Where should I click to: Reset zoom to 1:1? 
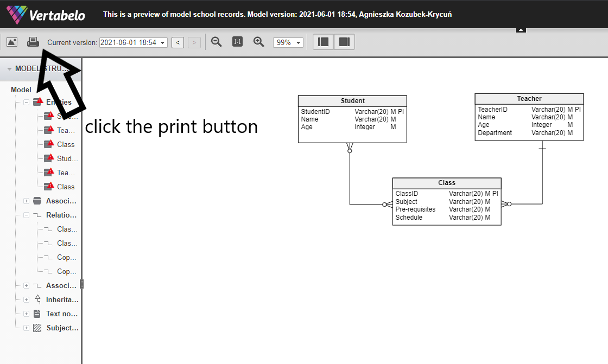coord(237,41)
